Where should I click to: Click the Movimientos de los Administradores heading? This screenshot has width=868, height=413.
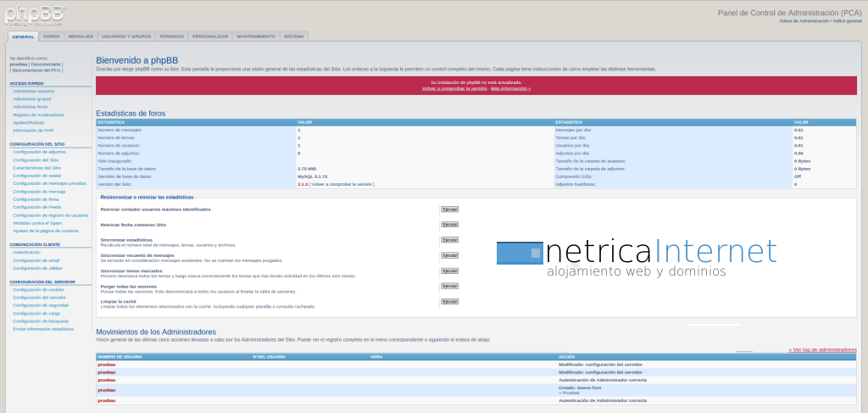click(x=156, y=332)
